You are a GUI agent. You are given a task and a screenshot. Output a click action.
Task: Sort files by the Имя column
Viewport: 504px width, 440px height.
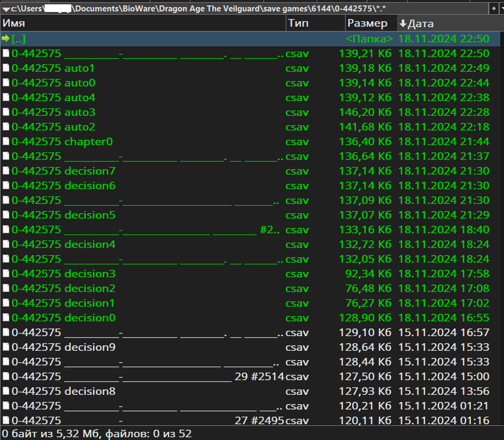(143, 23)
